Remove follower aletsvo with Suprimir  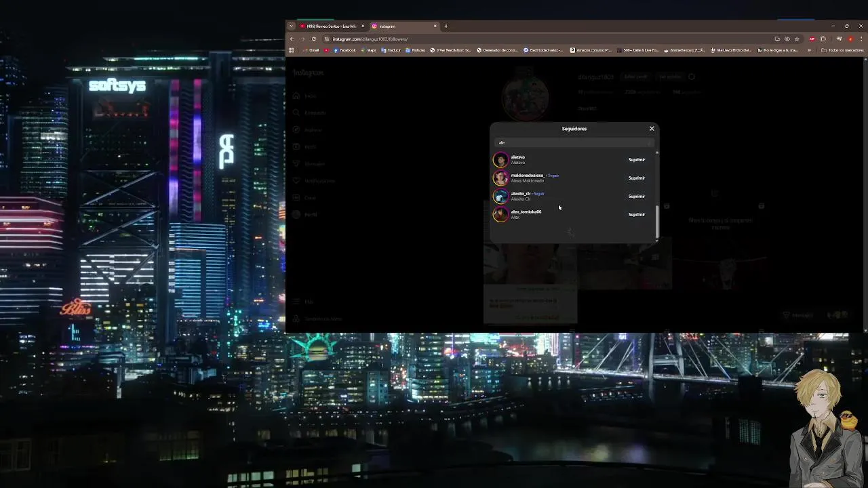click(x=636, y=160)
